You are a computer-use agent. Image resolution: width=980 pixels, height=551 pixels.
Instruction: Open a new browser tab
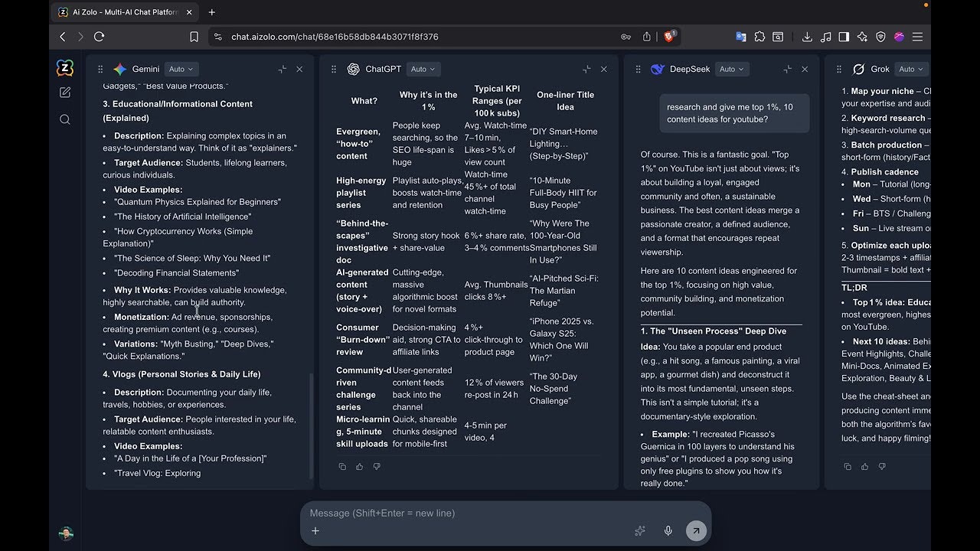pos(212,12)
